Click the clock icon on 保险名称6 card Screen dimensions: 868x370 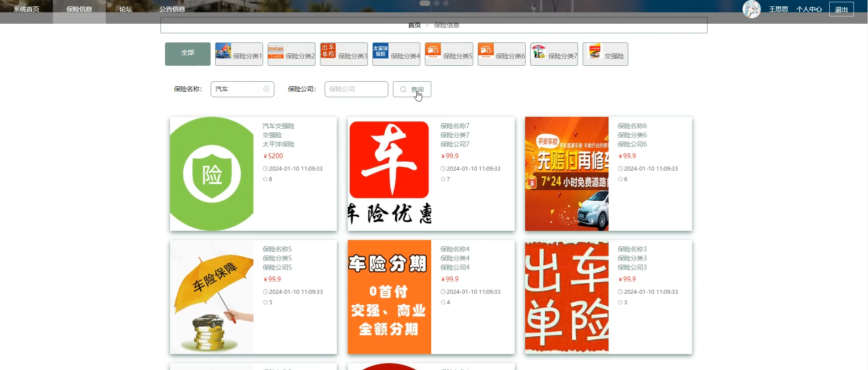point(620,169)
